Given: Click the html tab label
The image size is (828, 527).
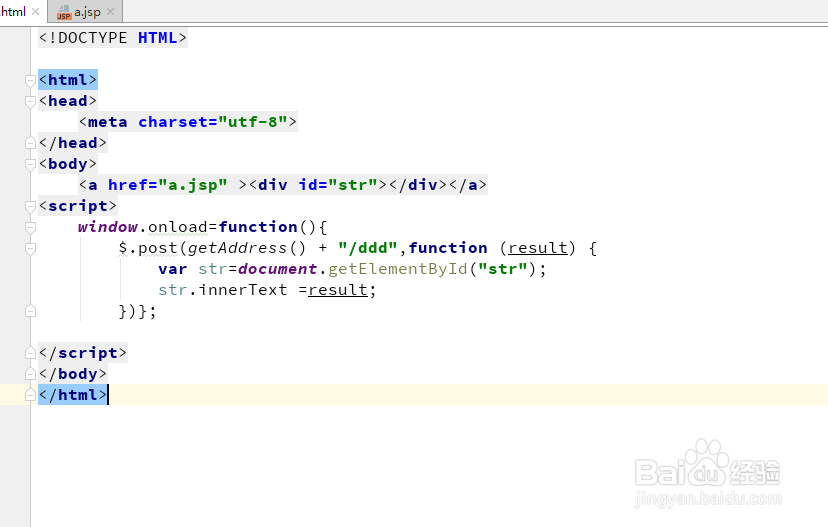Looking at the screenshot, I should (13, 12).
